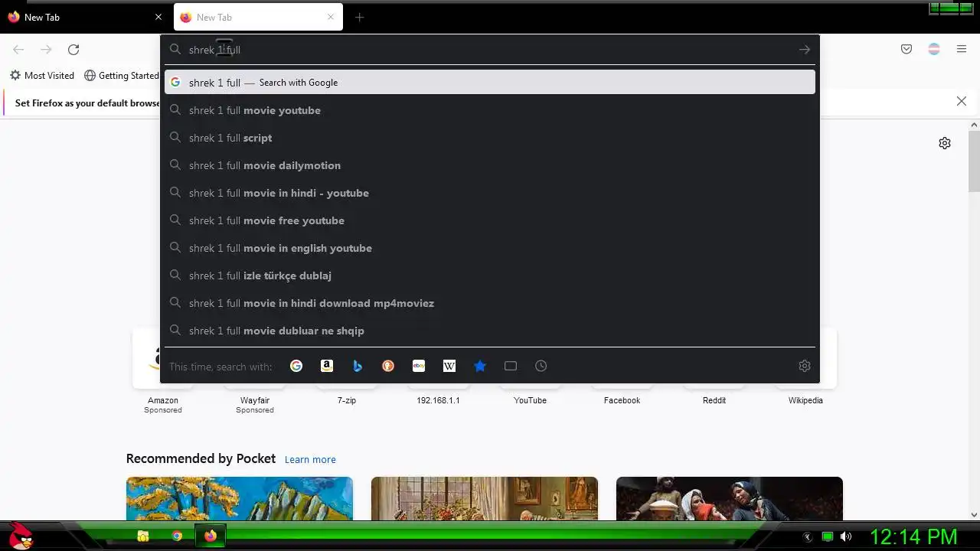Open the 192.168.1.1 shortcut
The height and width of the screenshot is (551, 980).
pos(438,400)
